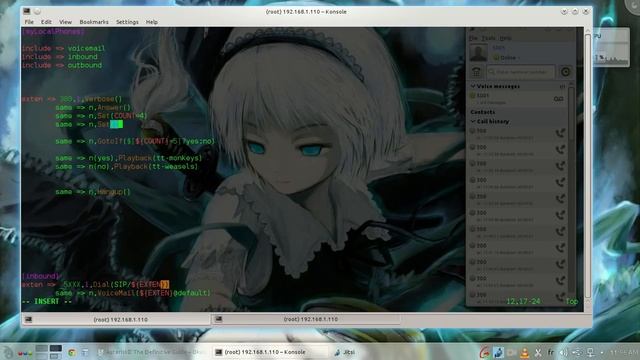Open the Settings menu in Konsole

click(x=127, y=22)
